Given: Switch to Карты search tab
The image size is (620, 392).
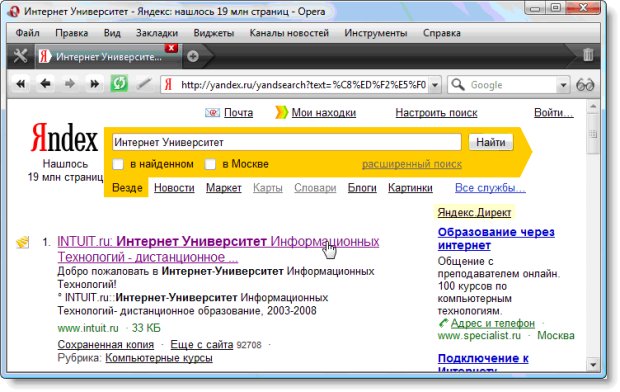Looking at the screenshot, I should click(x=268, y=187).
